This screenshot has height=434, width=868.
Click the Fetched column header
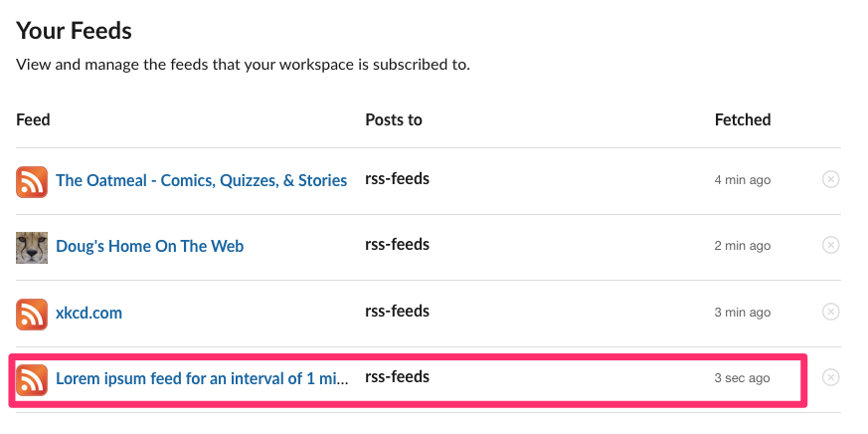tap(743, 119)
